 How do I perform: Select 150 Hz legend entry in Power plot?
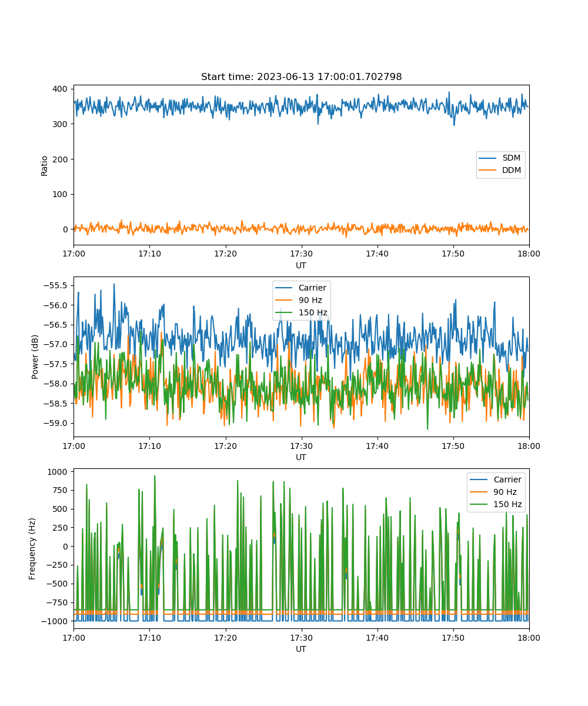pos(302,313)
